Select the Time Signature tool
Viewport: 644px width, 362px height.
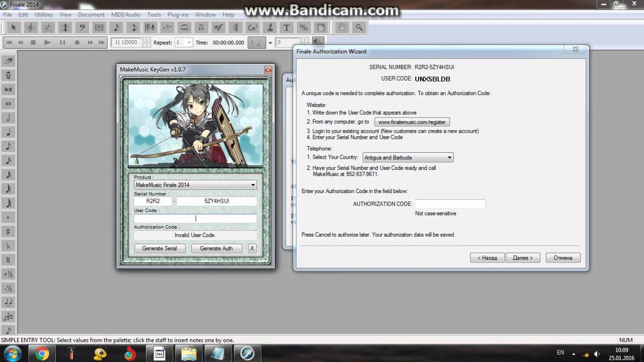click(65, 28)
